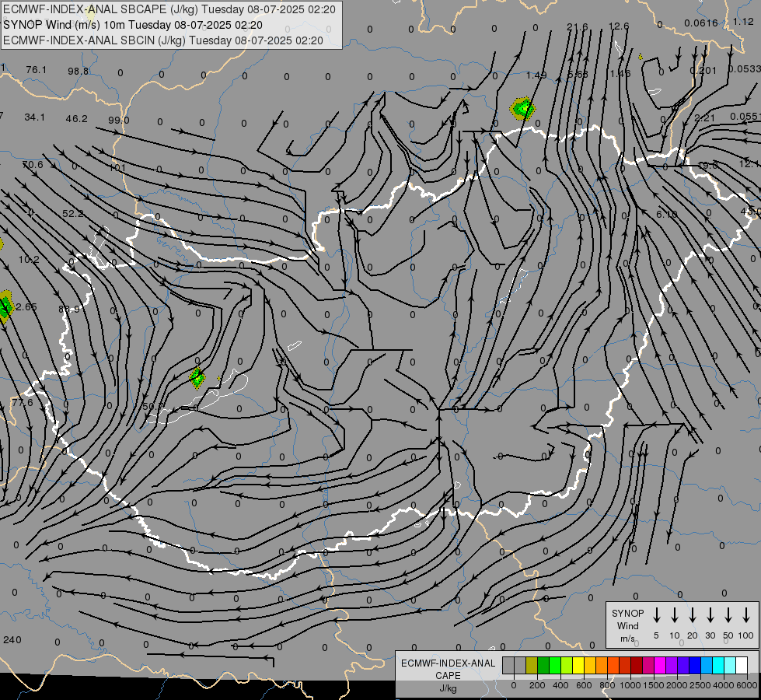Click the 1500 tick label on the CAPE scale
761x700 pixels.
pyautogui.click(x=653, y=685)
